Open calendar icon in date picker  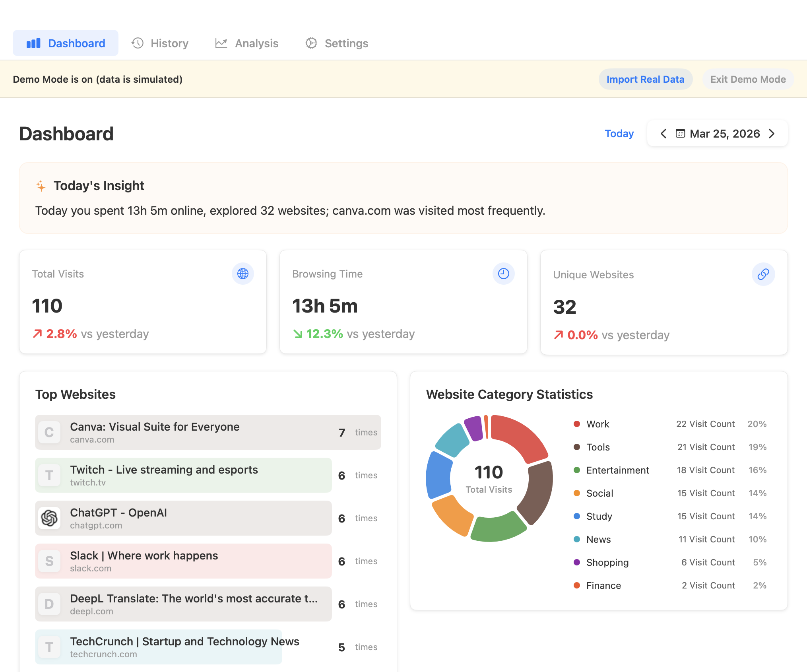pyautogui.click(x=680, y=134)
